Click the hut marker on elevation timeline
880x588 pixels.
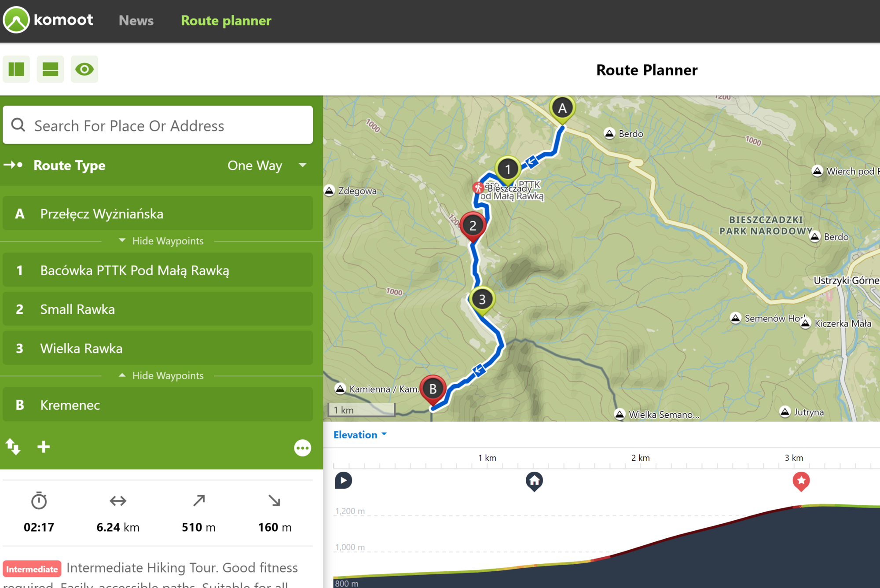534,481
